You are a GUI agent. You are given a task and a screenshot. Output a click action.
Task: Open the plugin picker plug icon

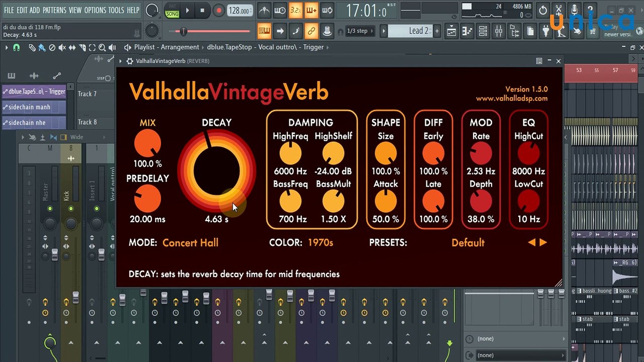pos(546,31)
